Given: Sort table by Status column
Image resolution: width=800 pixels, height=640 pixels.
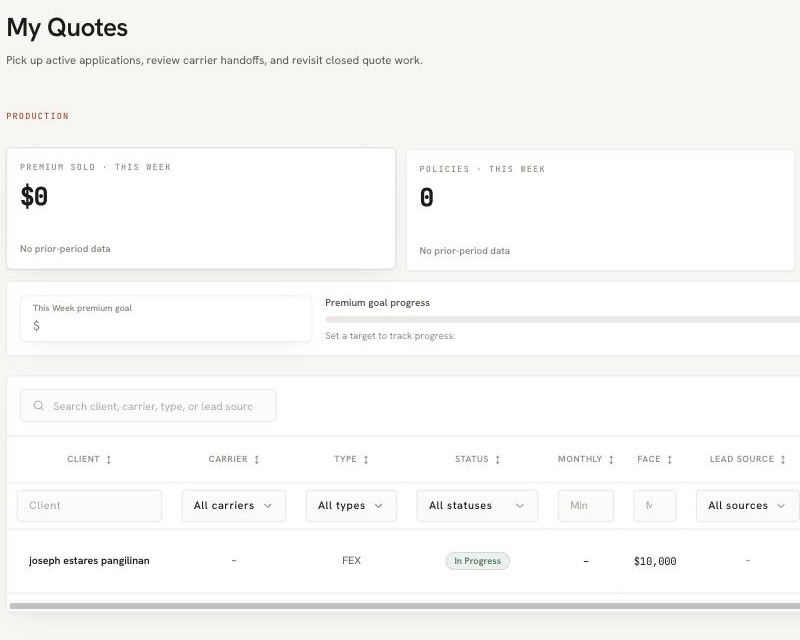Looking at the screenshot, I should pos(497,459).
